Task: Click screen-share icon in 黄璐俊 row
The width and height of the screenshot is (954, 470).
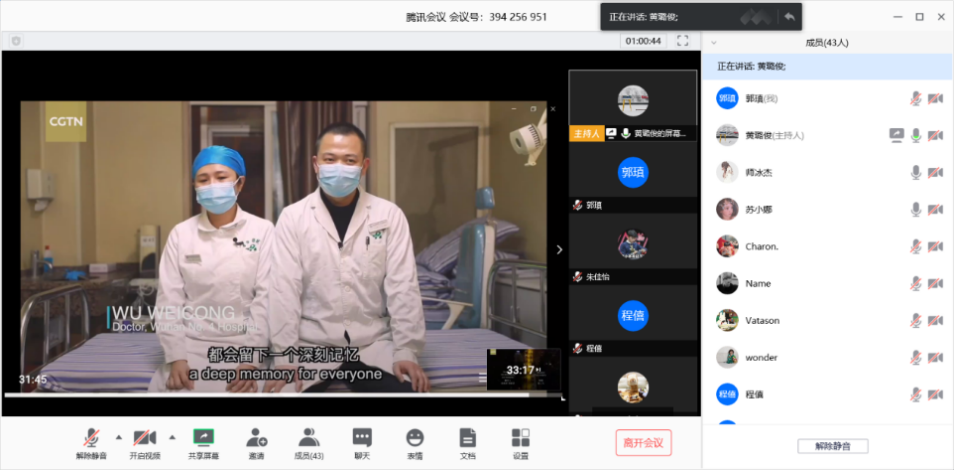Action: (896, 136)
